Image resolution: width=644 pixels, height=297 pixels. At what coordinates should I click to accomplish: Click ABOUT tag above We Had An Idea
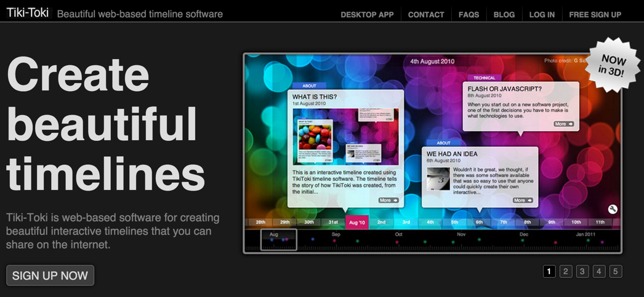pos(443,143)
